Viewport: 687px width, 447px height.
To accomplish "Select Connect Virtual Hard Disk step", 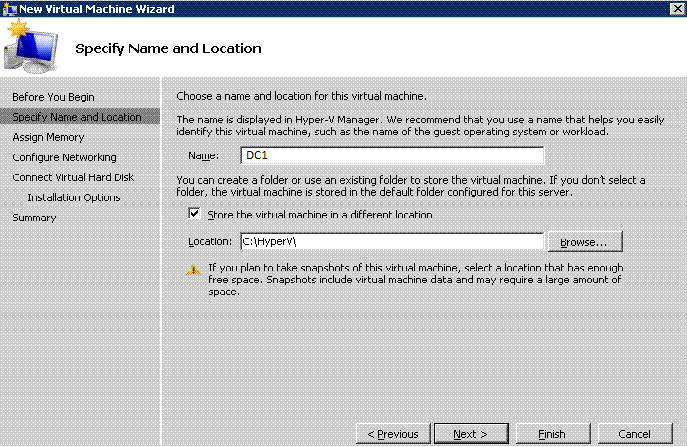I will (72, 177).
